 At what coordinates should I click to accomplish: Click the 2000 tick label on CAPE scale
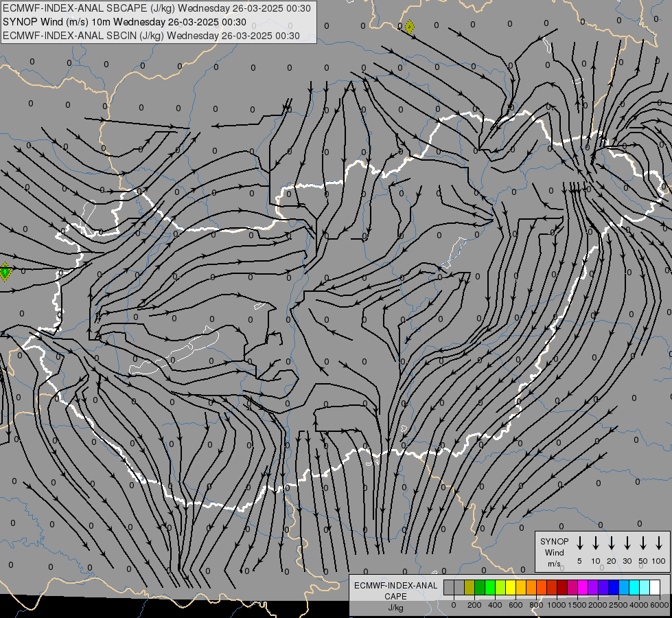point(598,605)
